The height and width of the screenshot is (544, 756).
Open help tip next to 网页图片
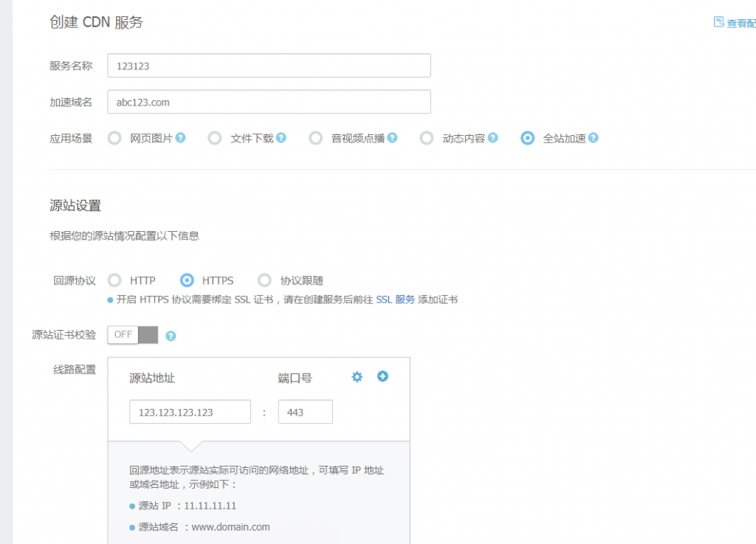coord(179,137)
